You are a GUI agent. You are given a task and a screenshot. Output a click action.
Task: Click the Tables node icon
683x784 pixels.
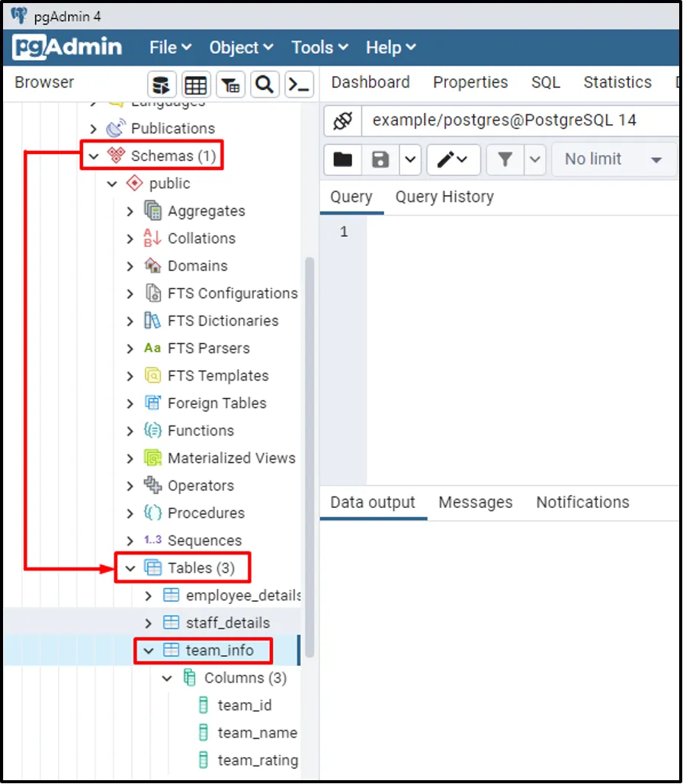(x=152, y=567)
